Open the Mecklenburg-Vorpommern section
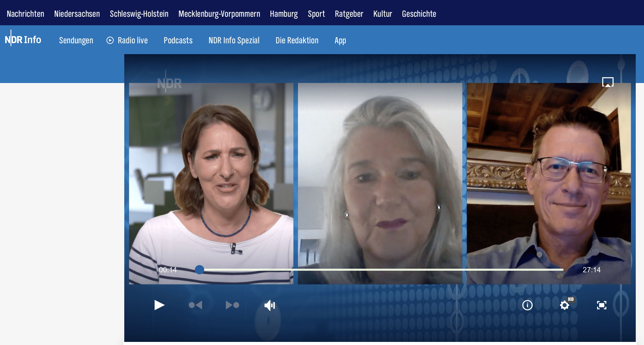Image resolution: width=644 pixels, height=345 pixels. tap(219, 14)
